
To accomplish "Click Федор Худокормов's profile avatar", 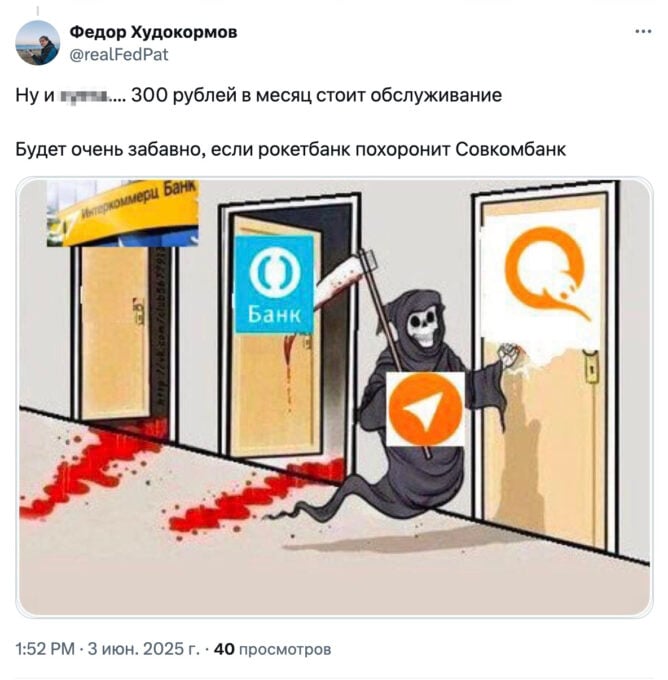I will coord(37,43).
